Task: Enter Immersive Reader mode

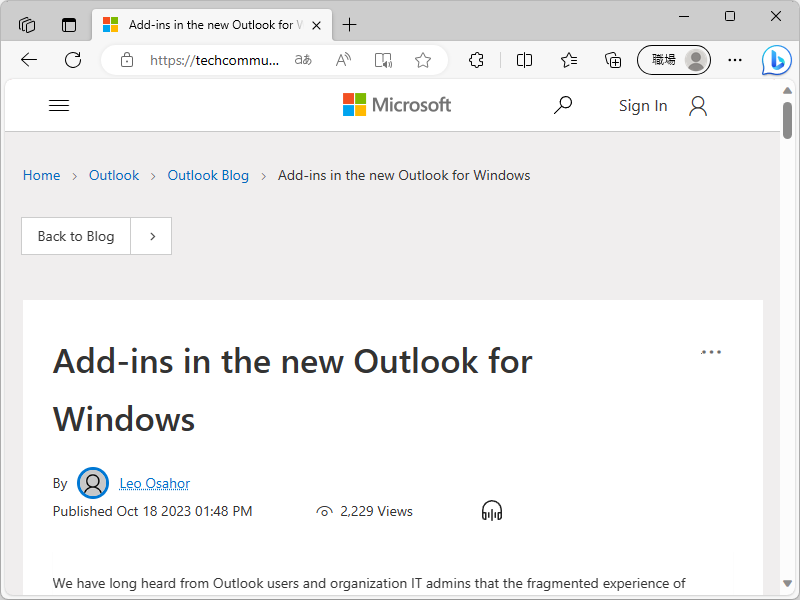Action: click(x=383, y=60)
